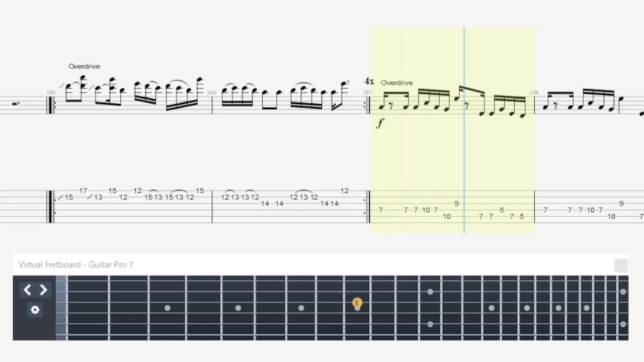Click the highlighted E note on fretboard
This screenshot has height=362, width=644.
(x=357, y=303)
